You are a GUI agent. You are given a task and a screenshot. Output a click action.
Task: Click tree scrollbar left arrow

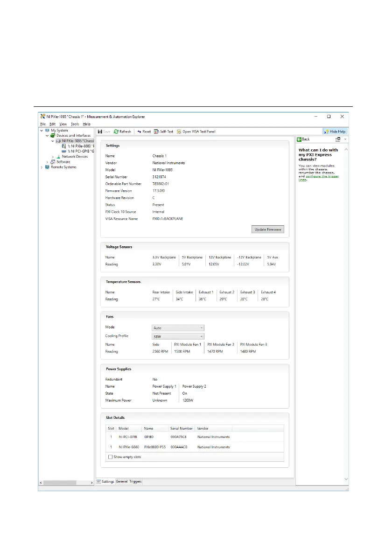(x=41, y=483)
